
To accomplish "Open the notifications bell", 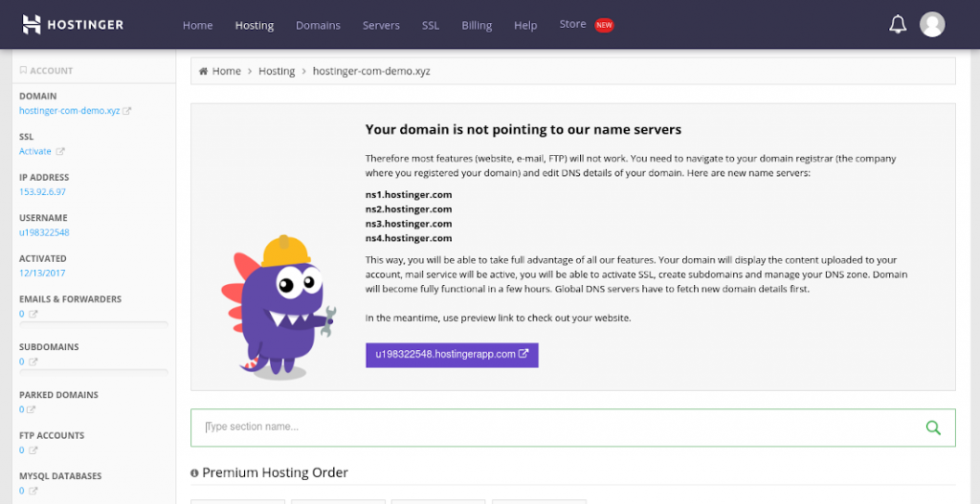I will pos(898,24).
